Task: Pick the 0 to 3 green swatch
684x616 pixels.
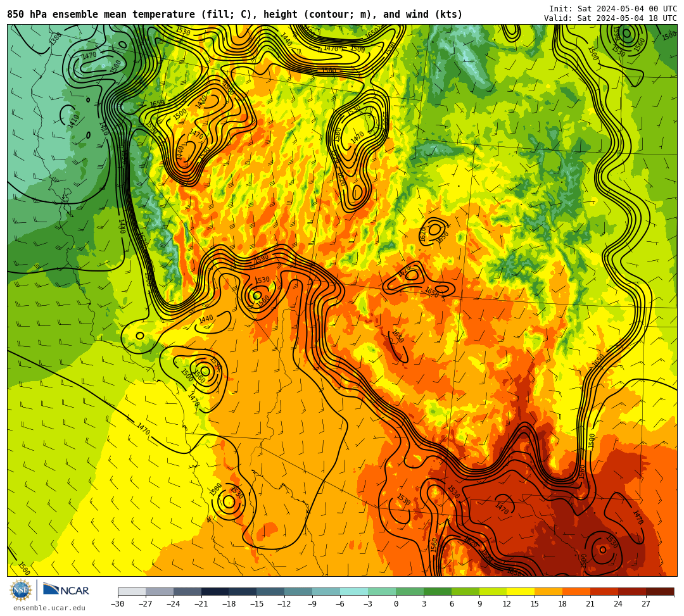Action: tap(410, 591)
